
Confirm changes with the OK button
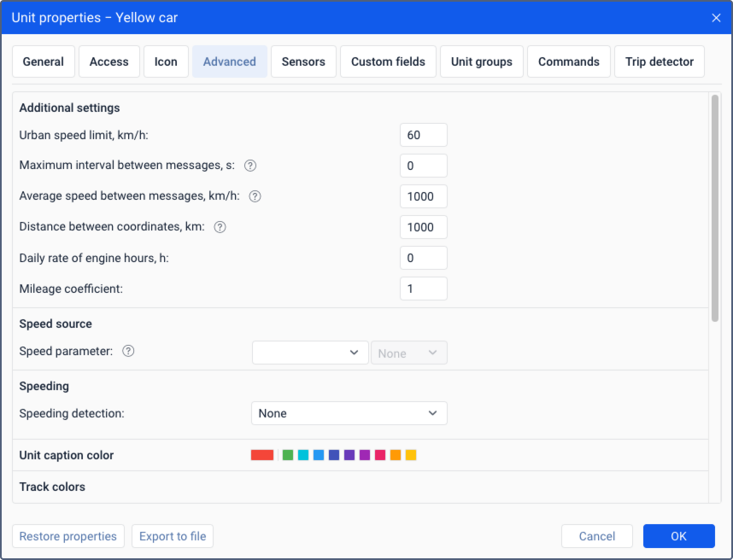[x=678, y=536]
